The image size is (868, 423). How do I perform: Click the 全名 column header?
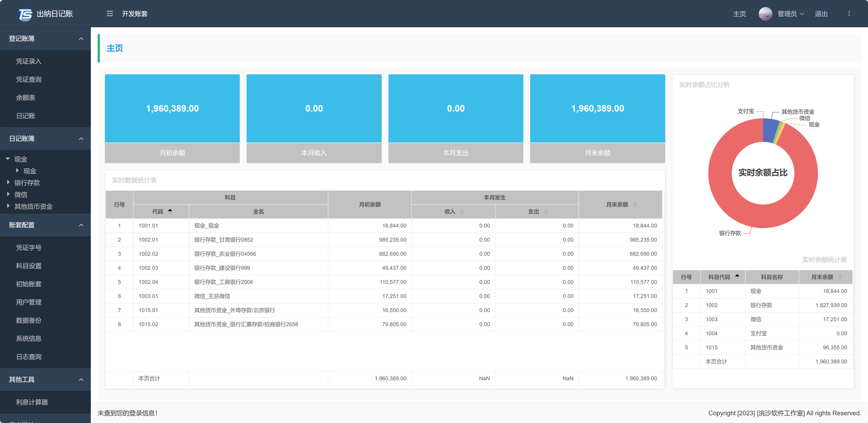point(258,211)
